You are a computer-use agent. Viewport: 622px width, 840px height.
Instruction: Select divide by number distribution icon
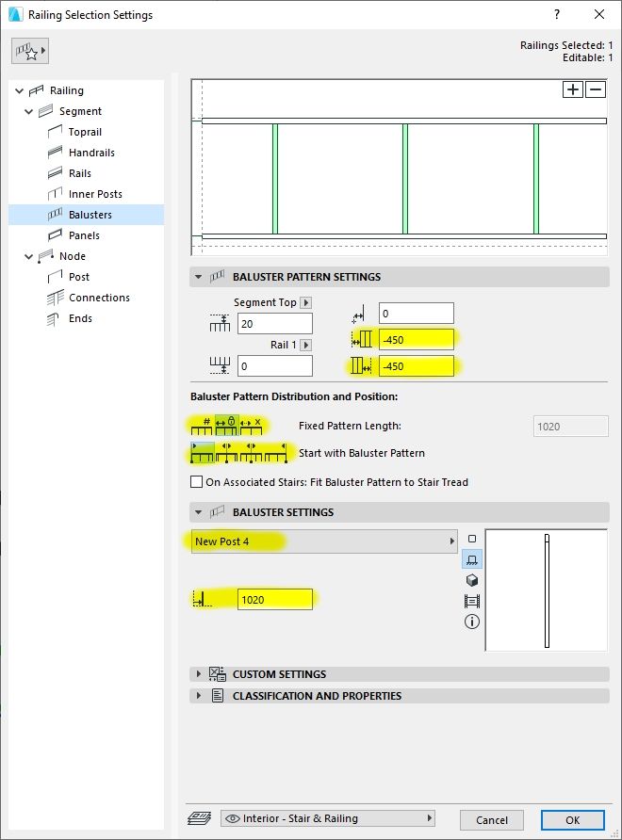pos(202,426)
